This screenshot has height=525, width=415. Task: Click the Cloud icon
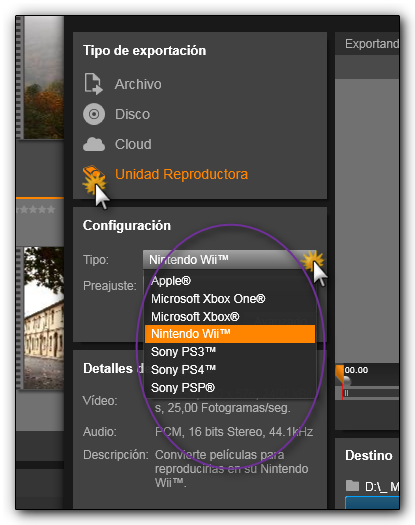pos(94,144)
